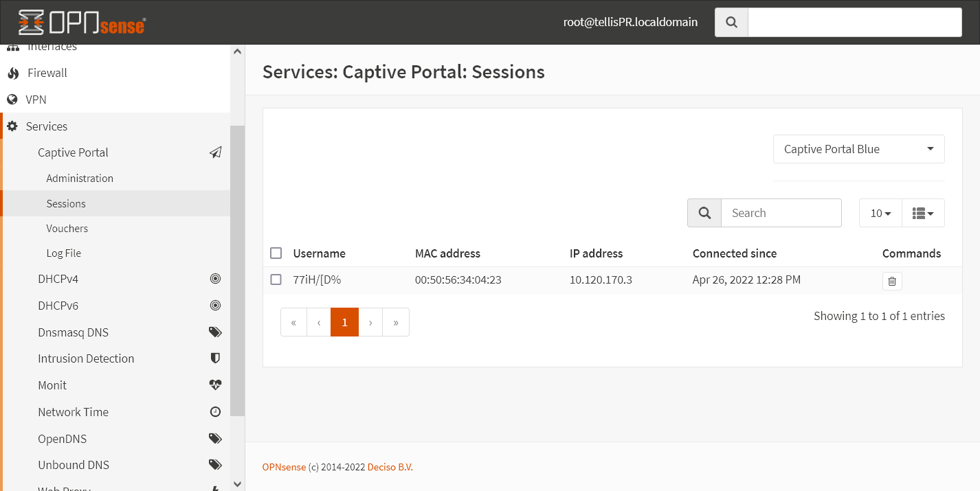Open the Captive Portal Blue zone dropdown
This screenshot has width=980, height=491.
[x=858, y=149]
